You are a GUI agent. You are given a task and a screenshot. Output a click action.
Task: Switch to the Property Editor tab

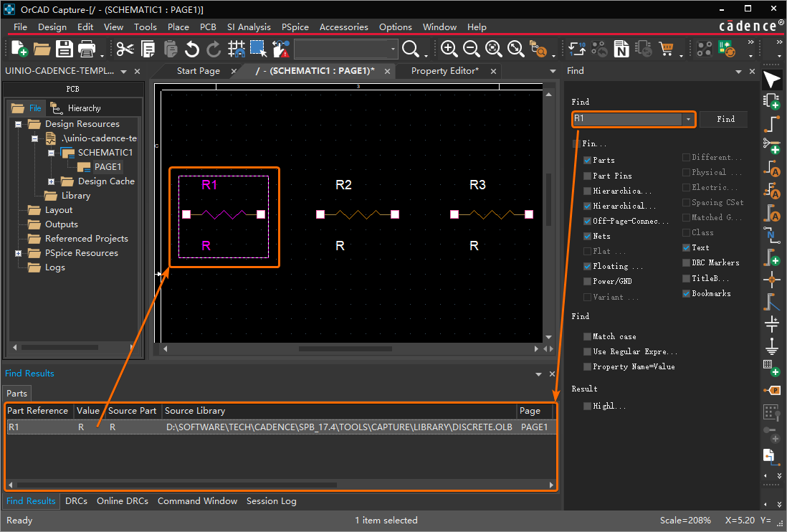tap(444, 71)
